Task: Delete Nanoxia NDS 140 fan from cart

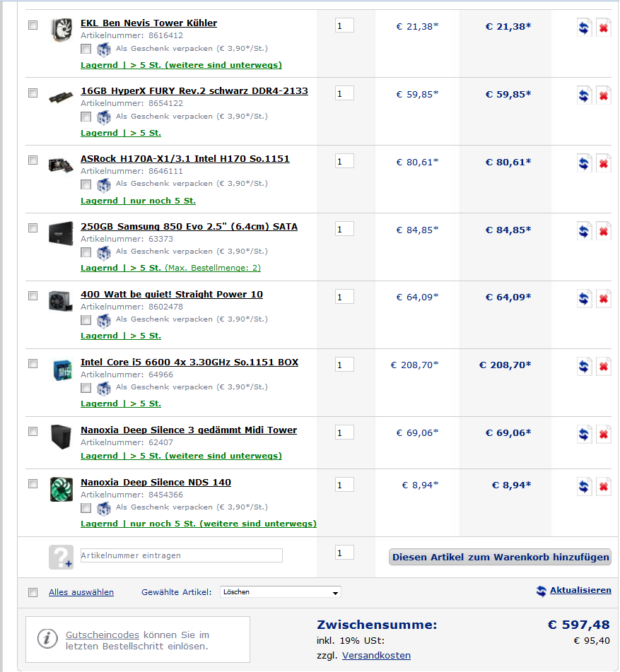Action: pos(603,486)
